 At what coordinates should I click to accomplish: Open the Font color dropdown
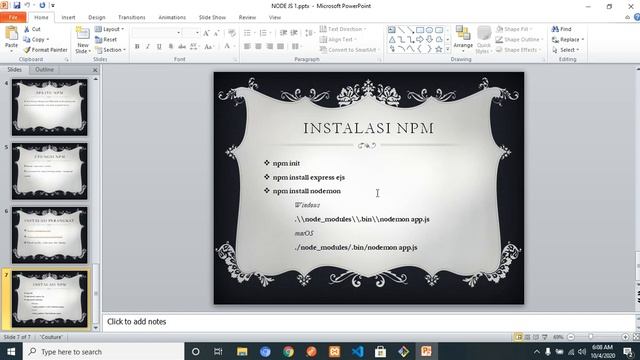(x=235, y=47)
